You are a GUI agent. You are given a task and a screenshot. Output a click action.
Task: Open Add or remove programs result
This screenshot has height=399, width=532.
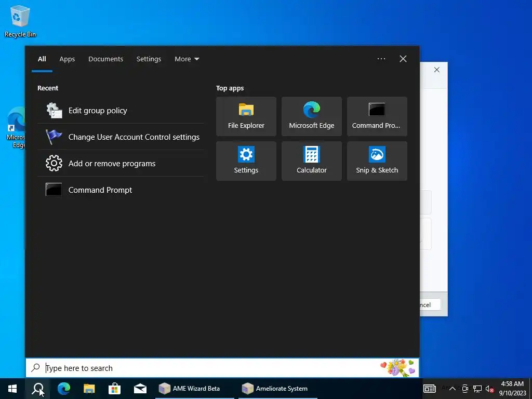pyautogui.click(x=121, y=163)
